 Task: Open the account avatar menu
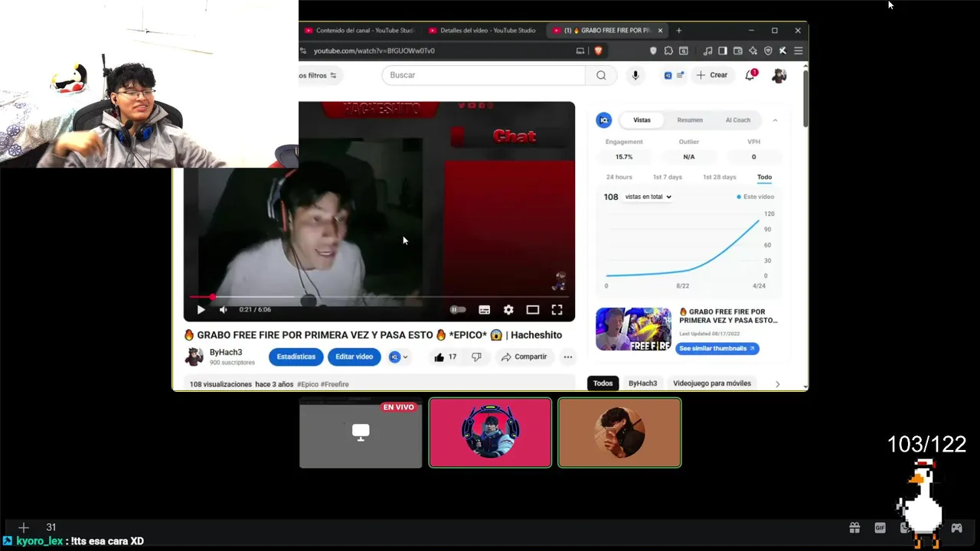[x=779, y=75]
